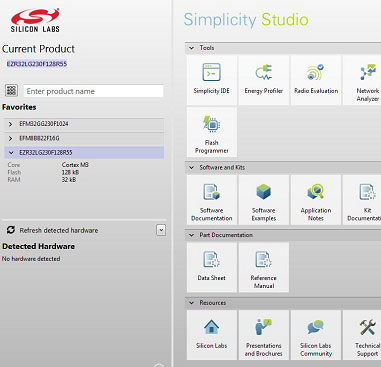Select current product EZR32LG230F128R55 label
Viewport: 381px width, 367px height.
pyautogui.click(x=37, y=64)
